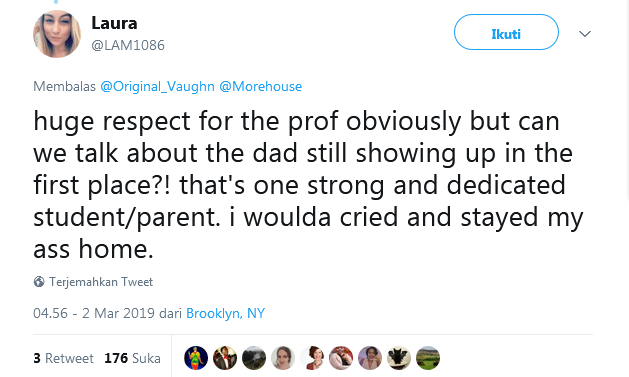This screenshot has width=629, height=377.
Task: Click the Ikuti follow button
Action: [506, 32]
